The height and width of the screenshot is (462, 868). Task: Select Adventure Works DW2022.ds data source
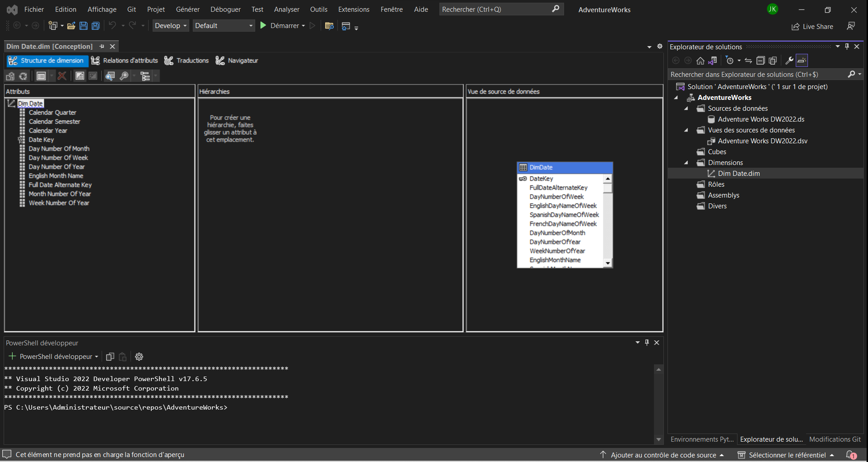[761, 119]
